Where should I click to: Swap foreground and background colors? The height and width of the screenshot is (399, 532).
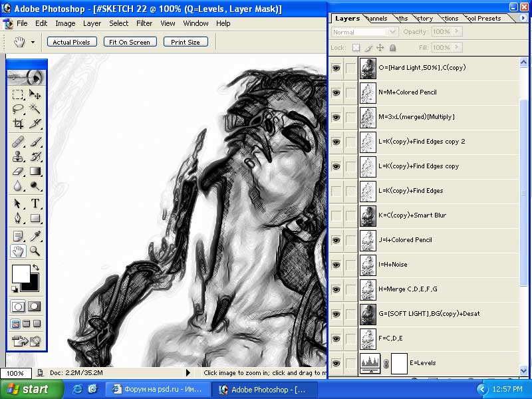pyautogui.click(x=36, y=268)
